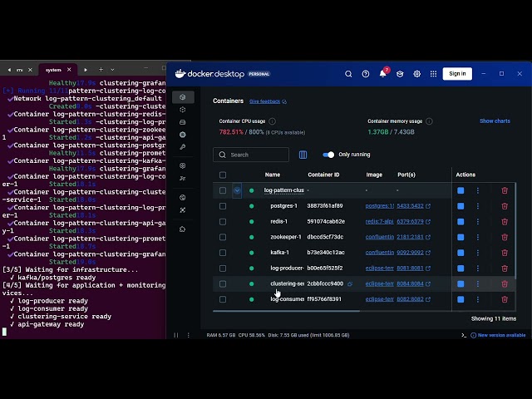The image size is (532, 399).
Task: Open external link icon for port 8084:8084
Action: (428, 283)
